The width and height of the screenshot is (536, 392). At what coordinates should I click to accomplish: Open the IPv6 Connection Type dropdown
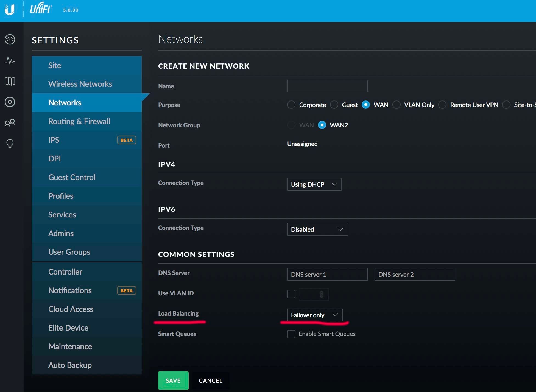[317, 229]
